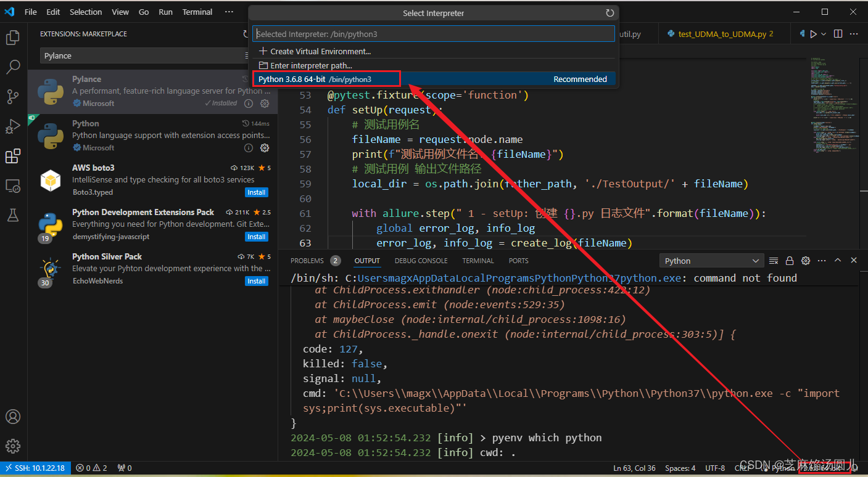
Task: Open Output panel more actions ellipsis
Action: pos(821,261)
